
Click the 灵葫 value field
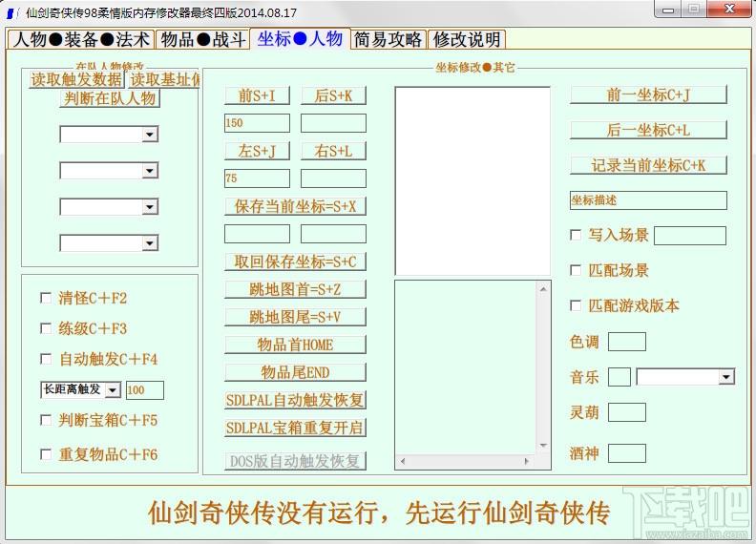coord(627,412)
